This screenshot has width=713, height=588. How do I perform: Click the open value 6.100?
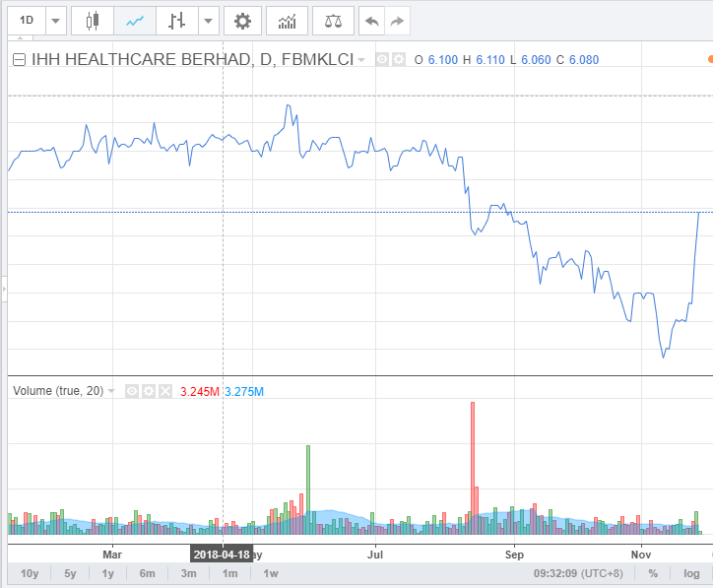coord(443,59)
